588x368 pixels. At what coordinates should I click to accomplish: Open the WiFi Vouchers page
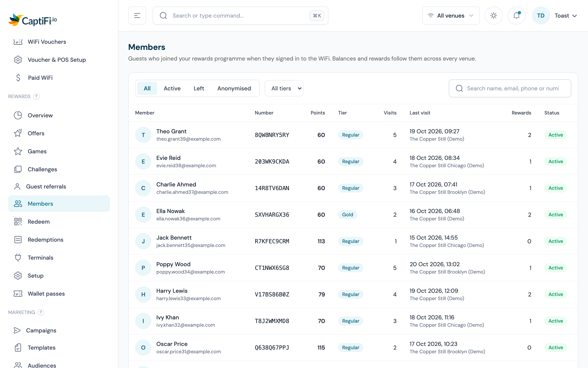59,42
